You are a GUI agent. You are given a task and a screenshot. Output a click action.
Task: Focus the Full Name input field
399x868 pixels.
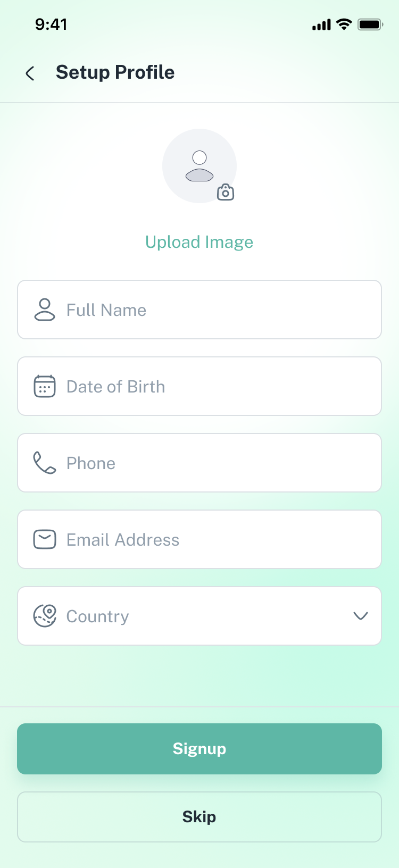pyautogui.click(x=213, y=310)
